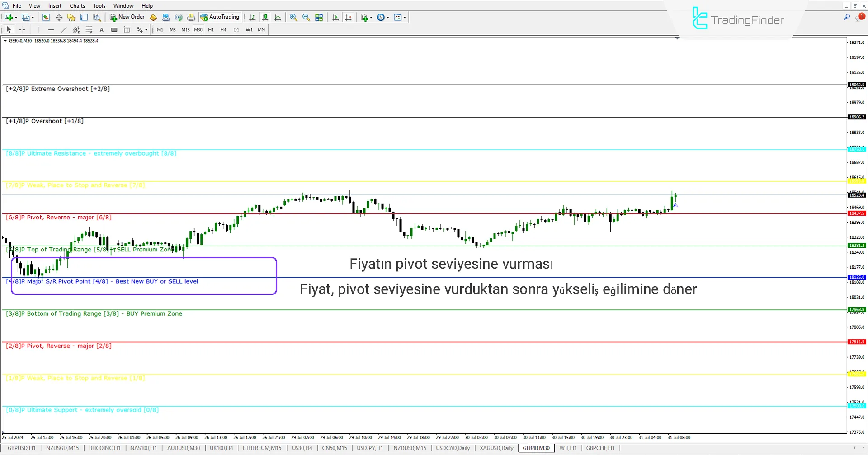This screenshot has height=455, width=868.
Task: Switch to the ETHEREUM,M15 chart tab
Action: [262, 448]
